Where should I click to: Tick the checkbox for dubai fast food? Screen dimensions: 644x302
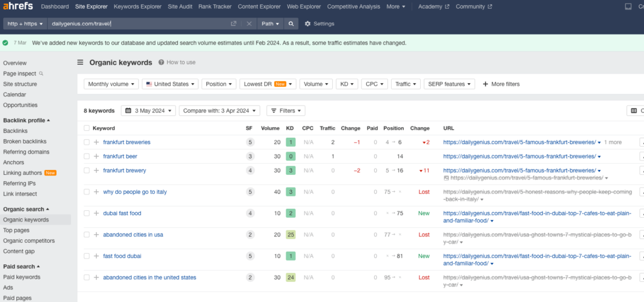click(87, 213)
